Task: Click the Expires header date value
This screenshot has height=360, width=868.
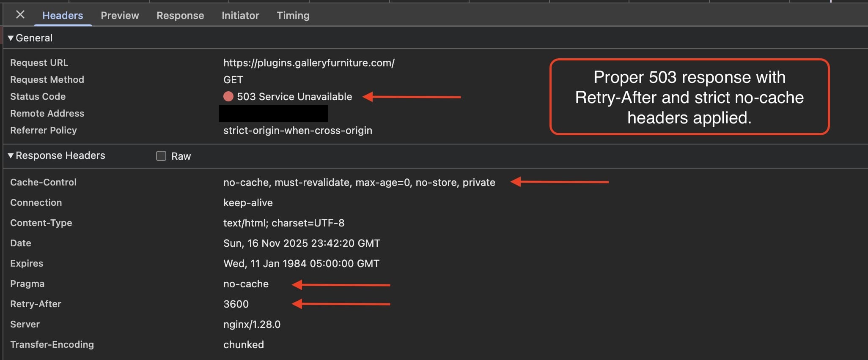Action: [301, 264]
